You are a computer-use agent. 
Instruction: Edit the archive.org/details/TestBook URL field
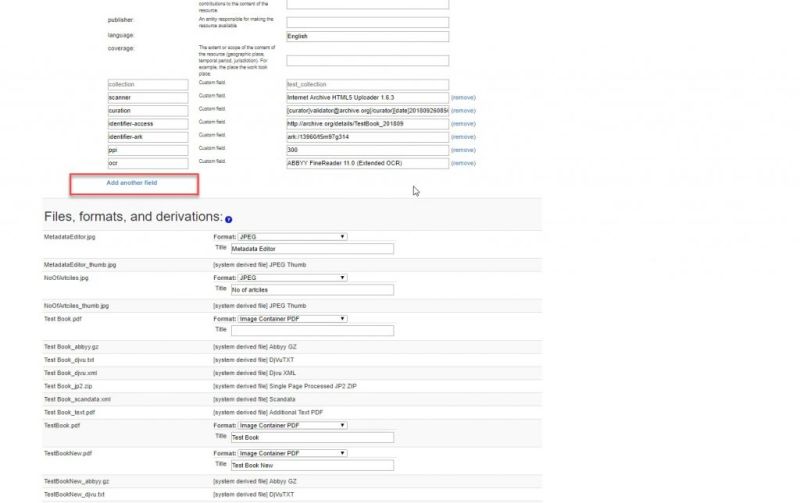[x=367, y=124]
